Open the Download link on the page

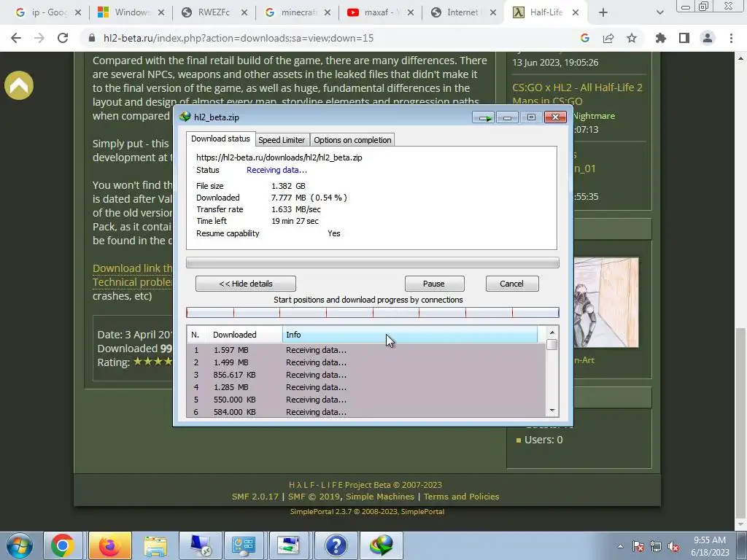[133, 268]
